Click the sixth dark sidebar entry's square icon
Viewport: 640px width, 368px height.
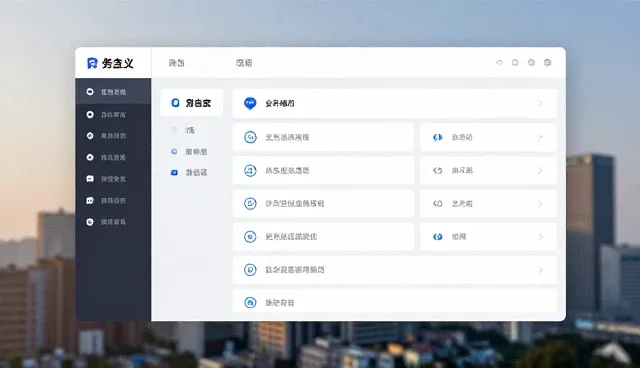coord(90,200)
